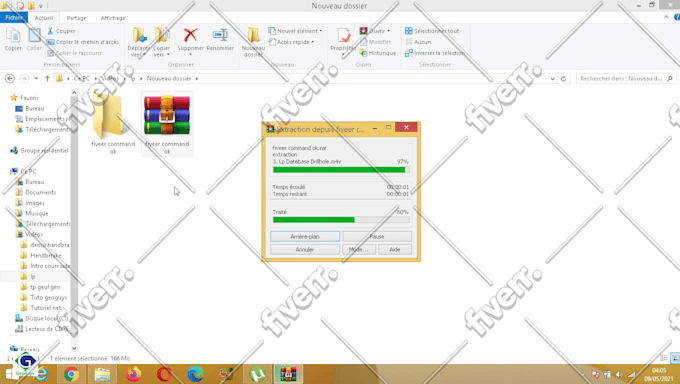This screenshot has width=680, height=384.
Task: Click Ouvrir in the ribbon
Action: pyautogui.click(x=375, y=31)
